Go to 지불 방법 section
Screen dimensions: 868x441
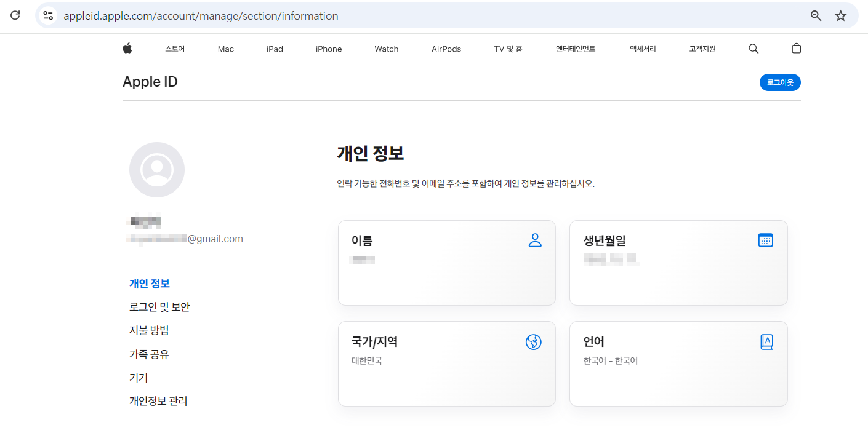[x=149, y=330]
